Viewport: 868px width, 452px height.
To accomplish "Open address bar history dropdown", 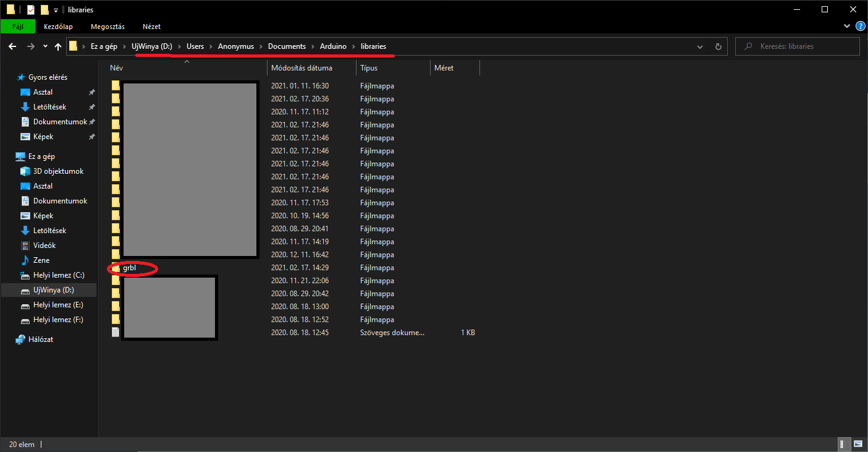I will 699,46.
